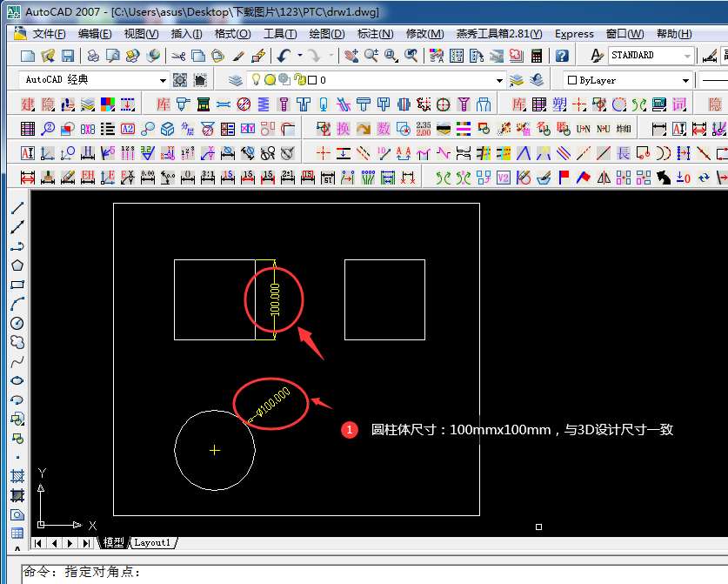Click the red flag icon
The height and width of the screenshot is (584, 728).
click(x=564, y=178)
